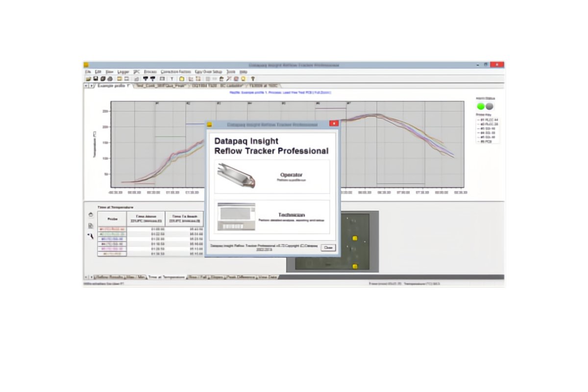Open the Example profile 1 tab
Viewport: 588px width, 392px height.
click(x=113, y=85)
